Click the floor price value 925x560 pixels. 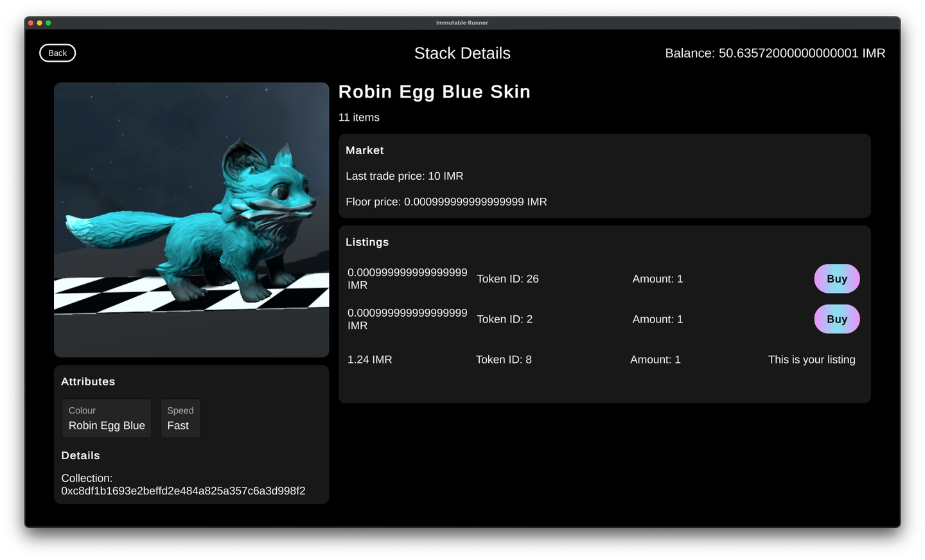(446, 202)
